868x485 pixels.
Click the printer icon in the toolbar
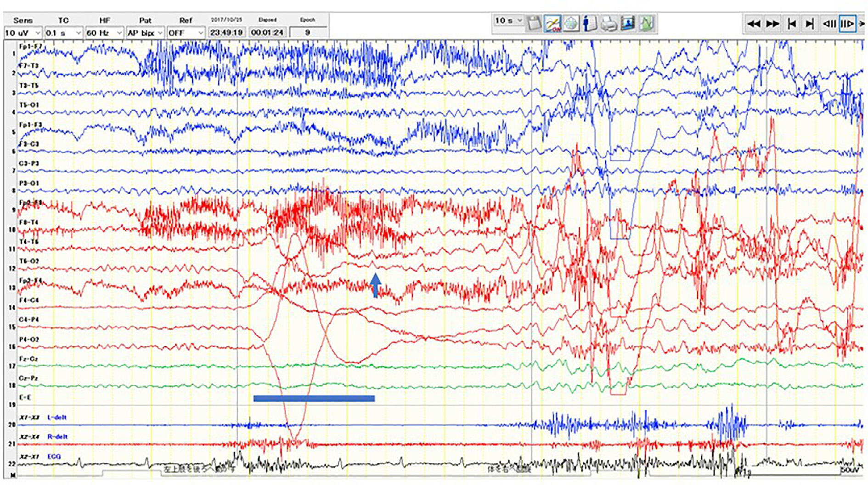click(x=609, y=23)
